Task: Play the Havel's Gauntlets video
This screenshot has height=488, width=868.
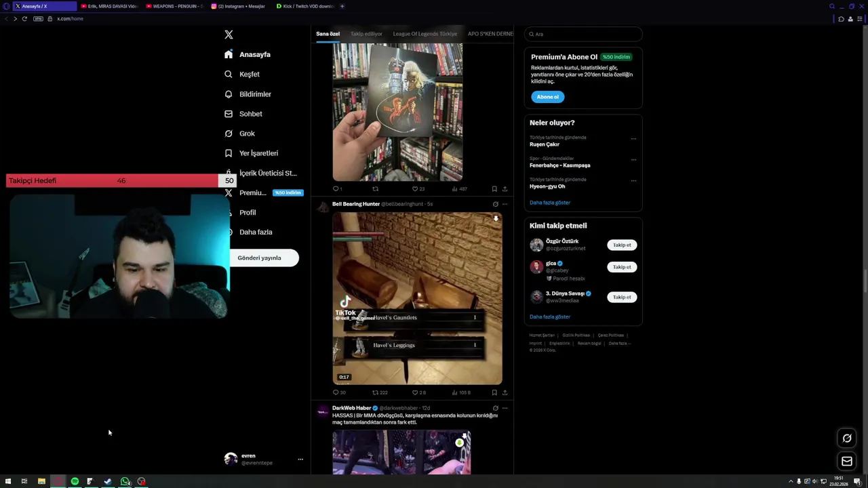Action: 417,298
